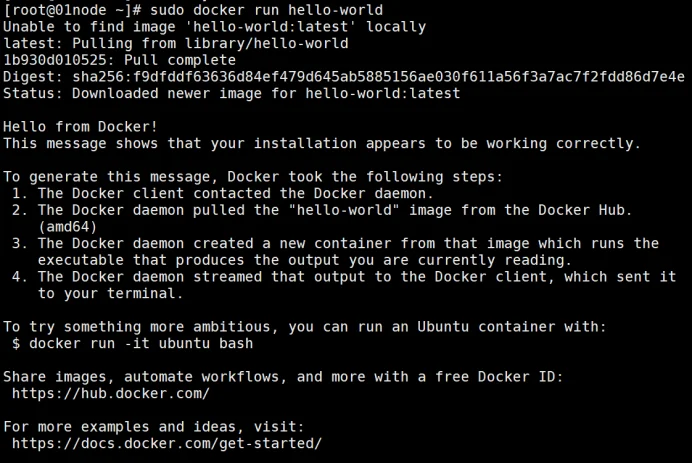
Task: Click the root@01node shell prompt
Action: pyautogui.click(x=72, y=10)
